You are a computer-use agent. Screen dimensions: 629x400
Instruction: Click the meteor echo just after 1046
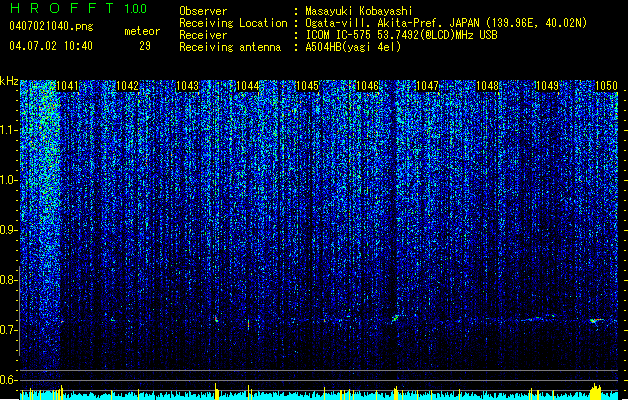[395, 319]
